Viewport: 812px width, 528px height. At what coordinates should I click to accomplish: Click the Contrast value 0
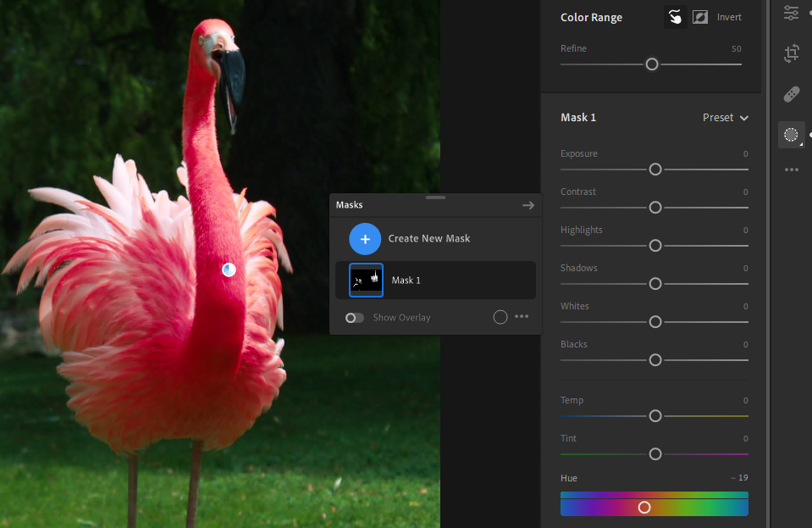click(x=746, y=192)
